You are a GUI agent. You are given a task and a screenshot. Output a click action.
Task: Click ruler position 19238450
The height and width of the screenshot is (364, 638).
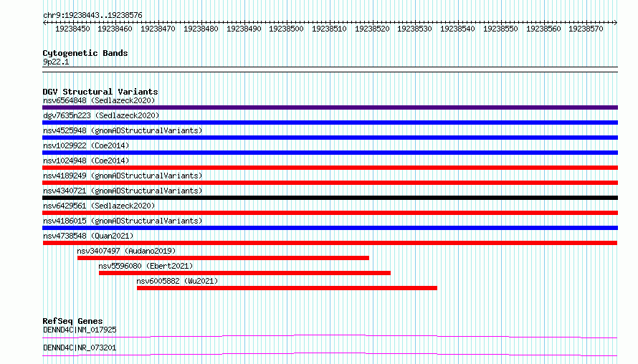tap(72, 29)
